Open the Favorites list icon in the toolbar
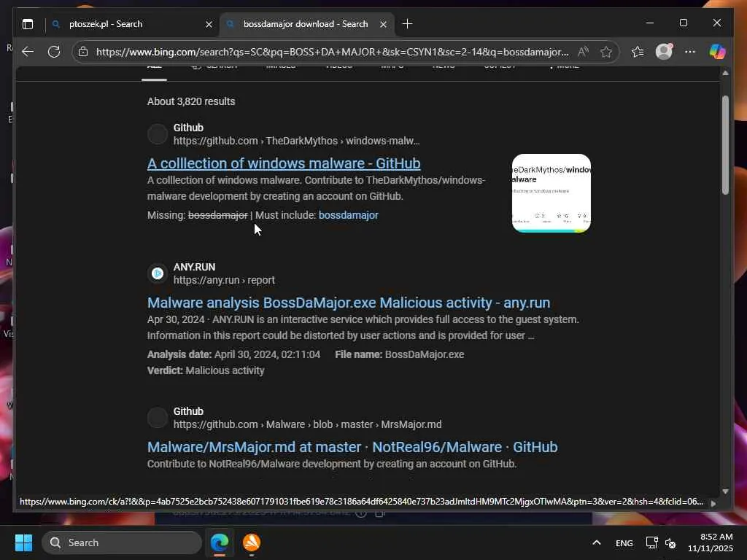 (x=638, y=52)
